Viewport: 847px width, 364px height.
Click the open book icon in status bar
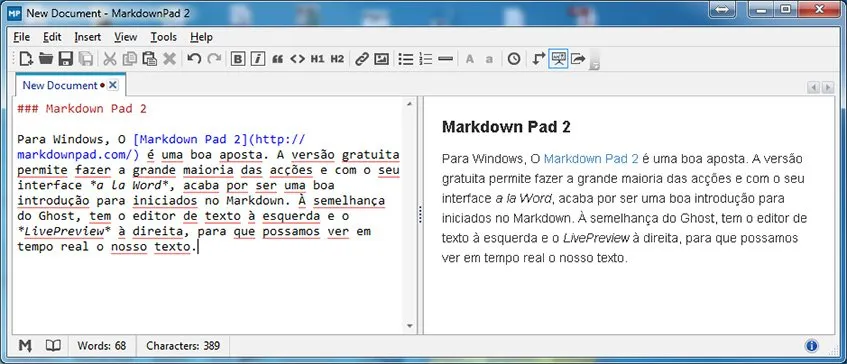tap(53, 346)
